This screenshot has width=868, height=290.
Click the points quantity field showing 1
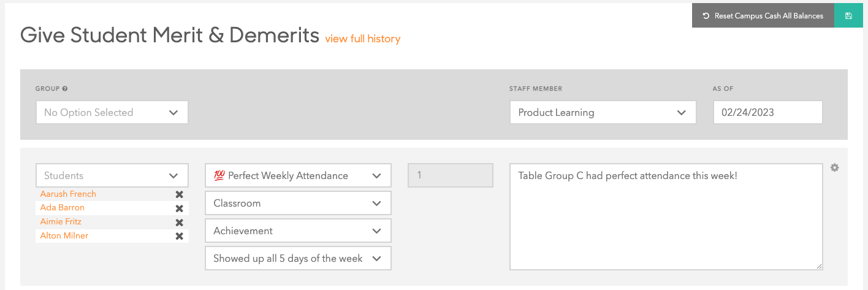coord(451,175)
